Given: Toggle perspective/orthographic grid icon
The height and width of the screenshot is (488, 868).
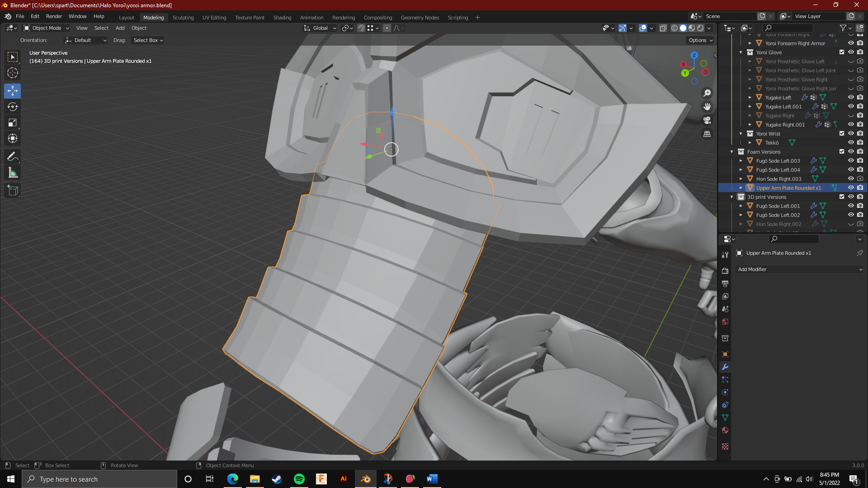Looking at the screenshot, I should point(707,134).
